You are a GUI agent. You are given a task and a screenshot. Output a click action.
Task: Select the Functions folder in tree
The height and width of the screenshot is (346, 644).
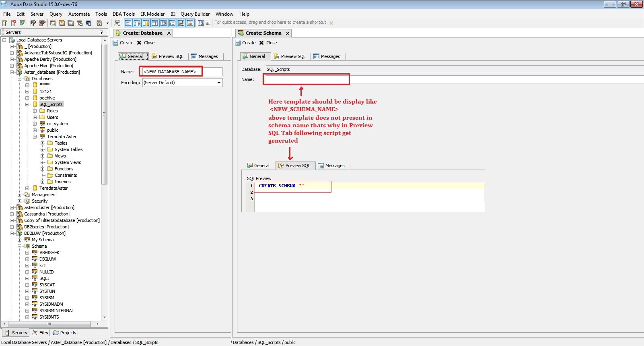[64, 169]
